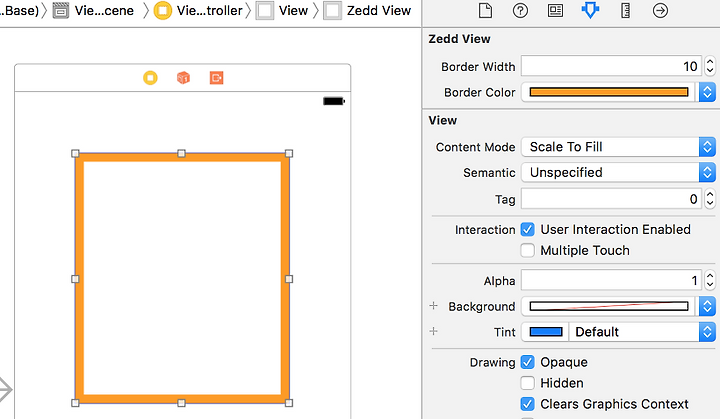The image size is (720, 419).
Task: Enable Multiple Touch checkbox
Action: pyautogui.click(x=528, y=250)
